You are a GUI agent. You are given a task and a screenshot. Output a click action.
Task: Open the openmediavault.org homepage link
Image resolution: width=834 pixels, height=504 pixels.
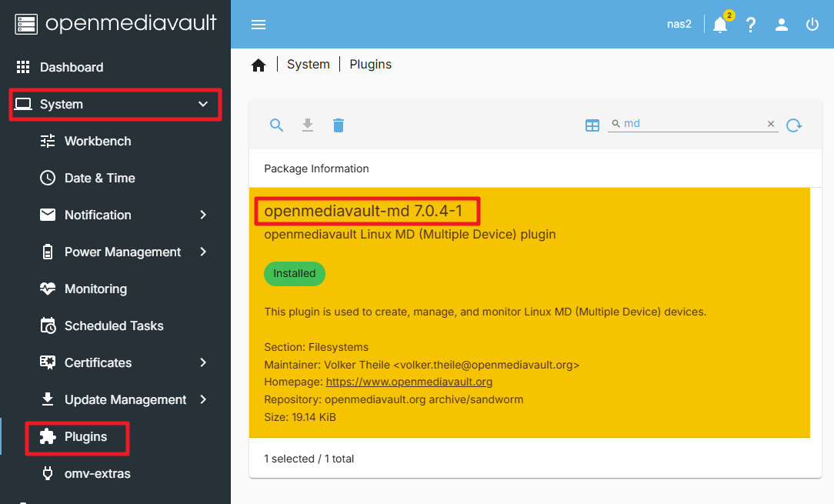pyautogui.click(x=409, y=382)
